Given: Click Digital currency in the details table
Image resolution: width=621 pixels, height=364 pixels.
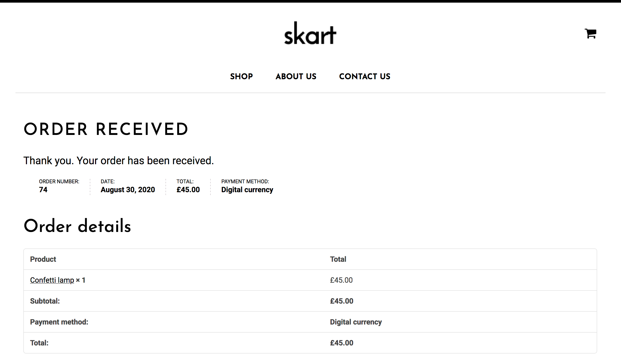Looking at the screenshot, I should coord(356,322).
